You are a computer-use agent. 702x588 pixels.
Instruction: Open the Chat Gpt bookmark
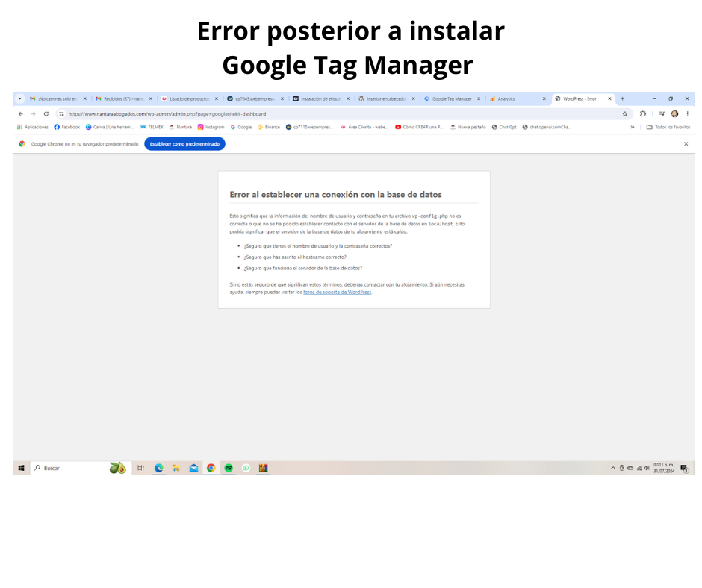[504, 127]
